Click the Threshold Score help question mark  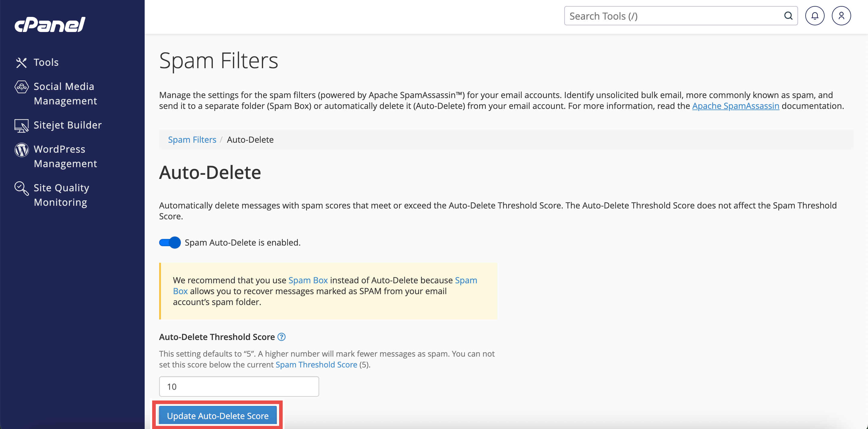pyautogui.click(x=281, y=337)
